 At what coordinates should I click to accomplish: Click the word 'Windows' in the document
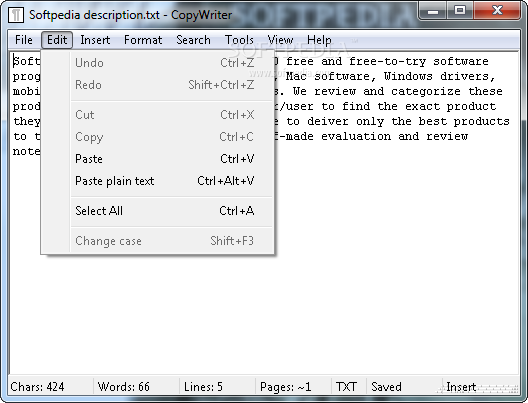click(408, 76)
